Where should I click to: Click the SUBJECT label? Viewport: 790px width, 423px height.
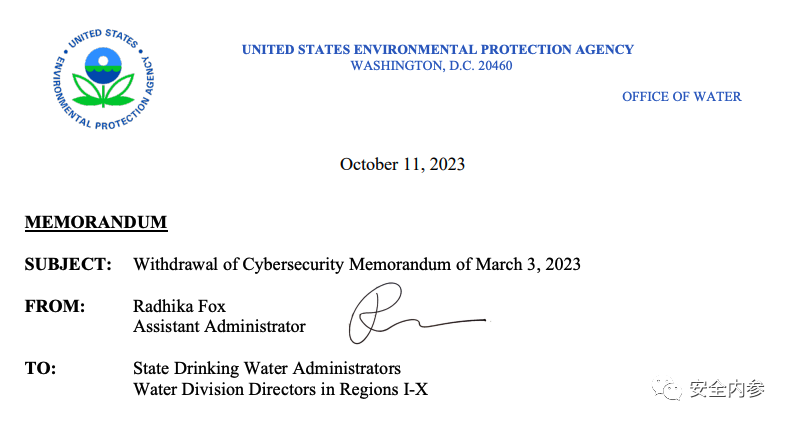tap(68, 265)
